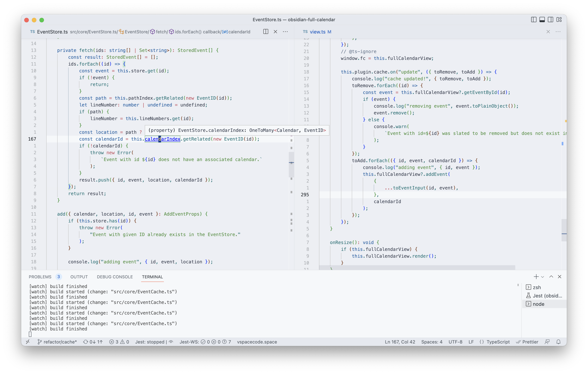This screenshot has height=374, width=588.
Task: Switch to the OUTPUT tab
Action: [x=79, y=277]
